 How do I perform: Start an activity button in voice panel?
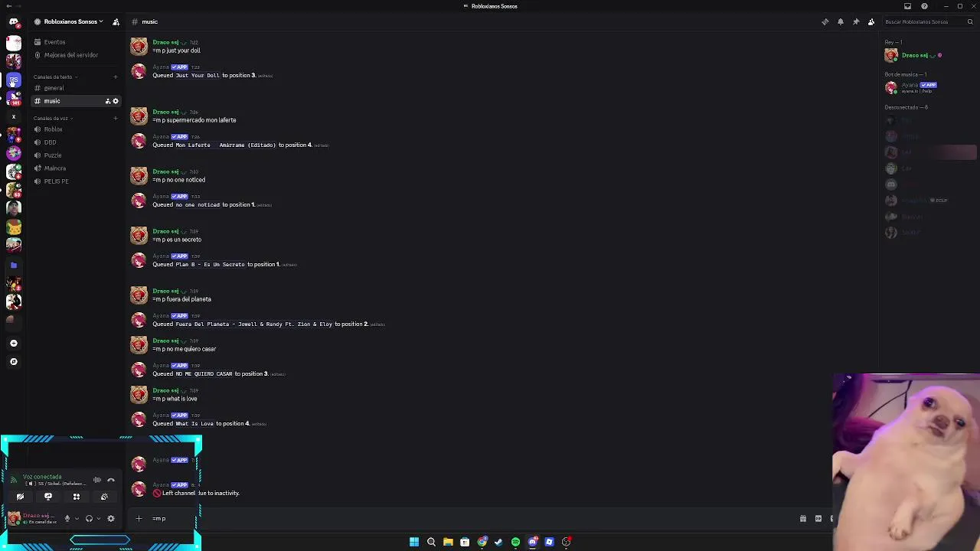77,497
